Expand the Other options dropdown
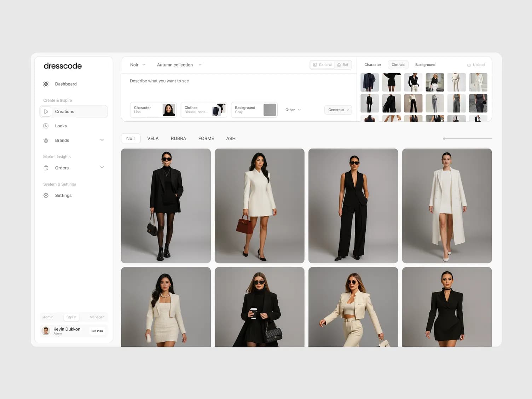Viewport: 532px width, 399px height. [x=293, y=110]
